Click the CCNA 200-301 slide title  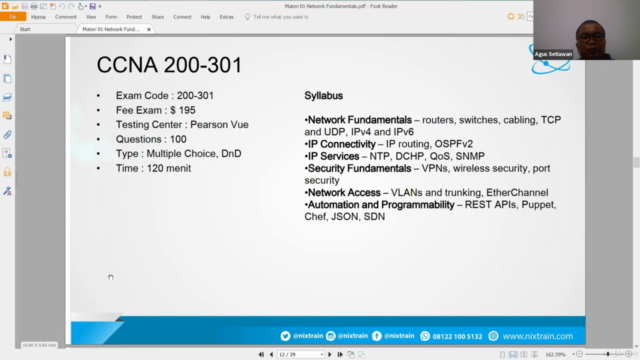(169, 65)
